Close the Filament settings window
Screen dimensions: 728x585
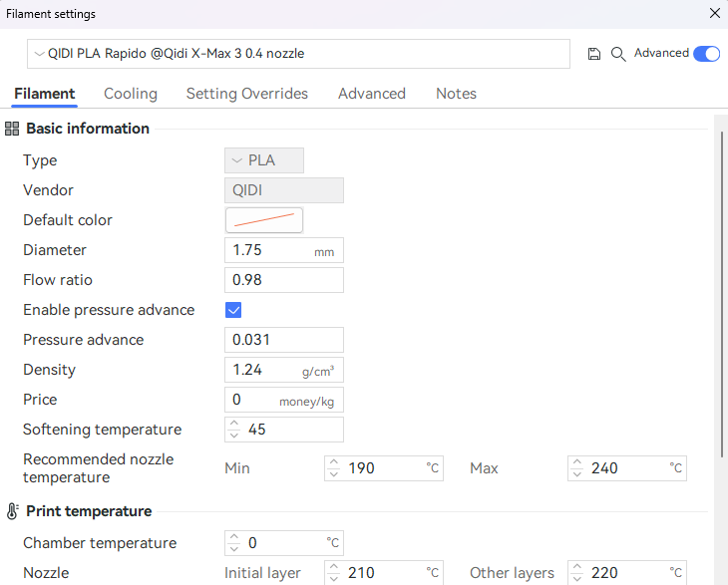(x=714, y=13)
